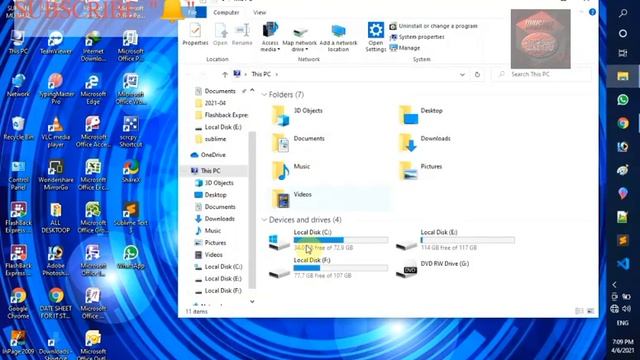The image size is (640, 360).
Task: Select the VLC media player desktop icon
Action: pos(56,132)
